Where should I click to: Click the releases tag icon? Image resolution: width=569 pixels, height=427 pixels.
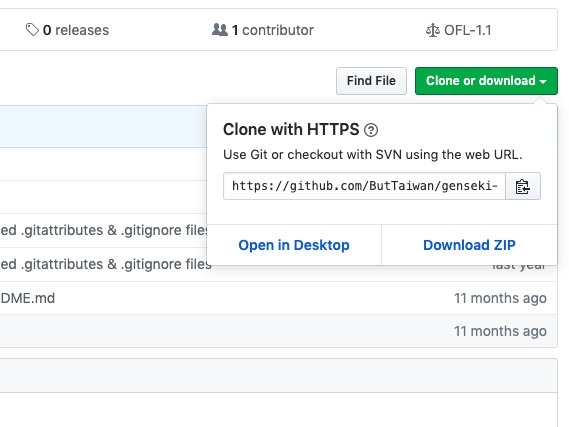(x=32, y=30)
